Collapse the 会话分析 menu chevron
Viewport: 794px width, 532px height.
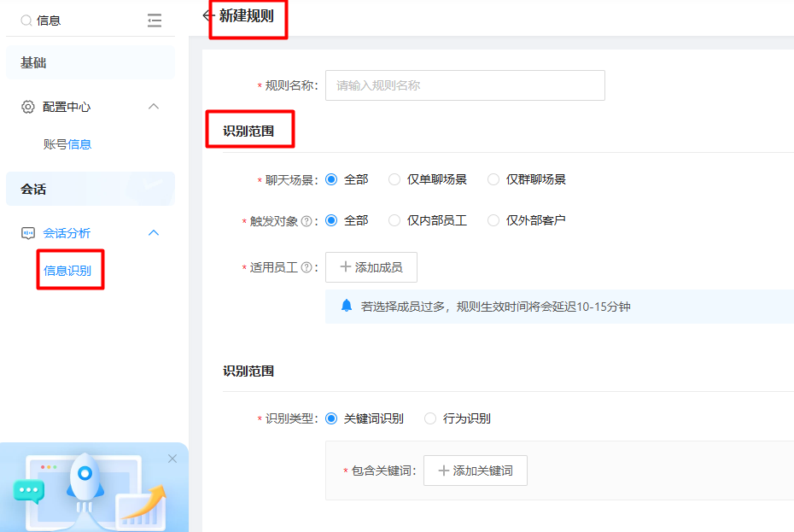click(154, 232)
